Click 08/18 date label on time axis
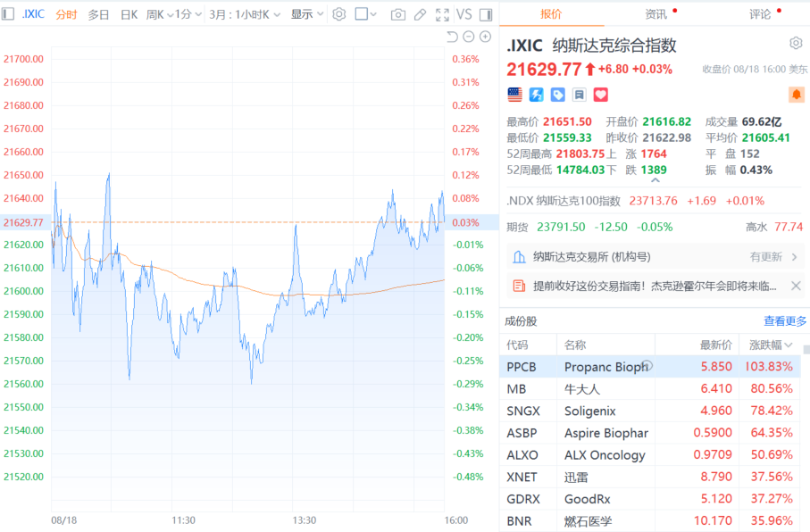The width and height of the screenshot is (810, 532). tap(63, 520)
